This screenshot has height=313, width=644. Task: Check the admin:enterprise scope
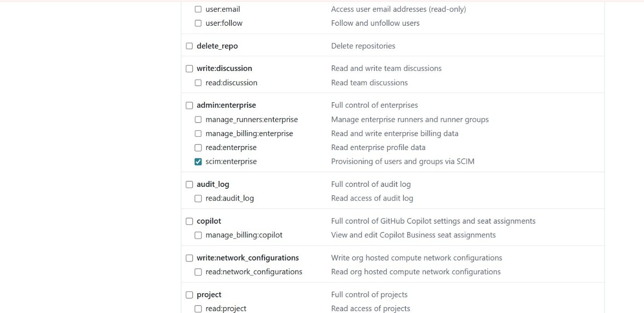[190, 105]
